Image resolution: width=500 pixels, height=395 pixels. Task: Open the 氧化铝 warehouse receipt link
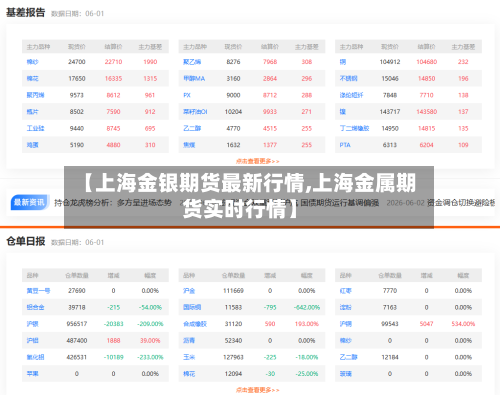[x=35, y=357]
